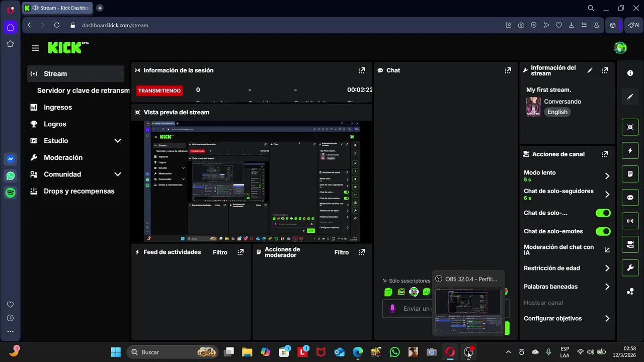Select the sleepy green emote
Image resolution: width=644 pixels, height=362 pixels.
coord(388,292)
